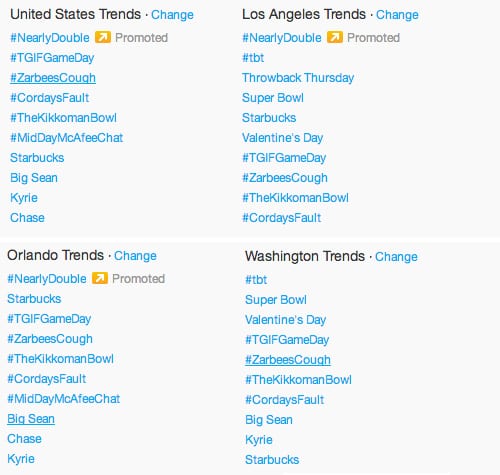500x475 pixels.
Task: Open Throwback Thursday trend in Los Angeles
Action: pos(298,78)
